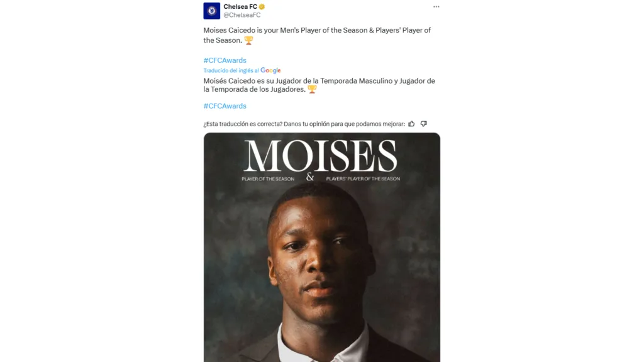Screen dimensions: 644x362
Task: Open the Chelsea FC display name link
Action: point(236,7)
